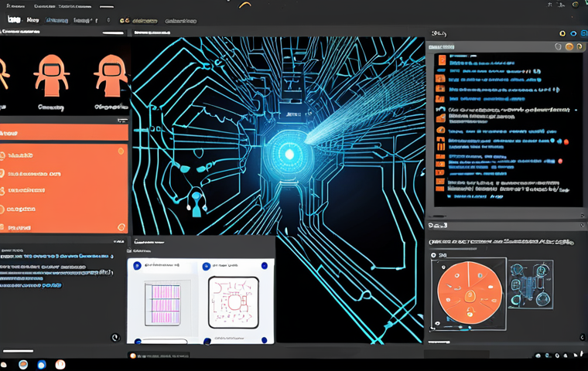This screenshot has width=588, height=371.
Task: Click the second tab in the top toolbar
Action: point(32,19)
